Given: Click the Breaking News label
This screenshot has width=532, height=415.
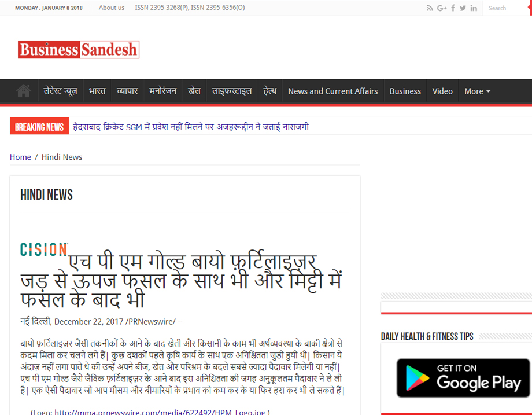Looking at the screenshot, I should [x=39, y=126].
